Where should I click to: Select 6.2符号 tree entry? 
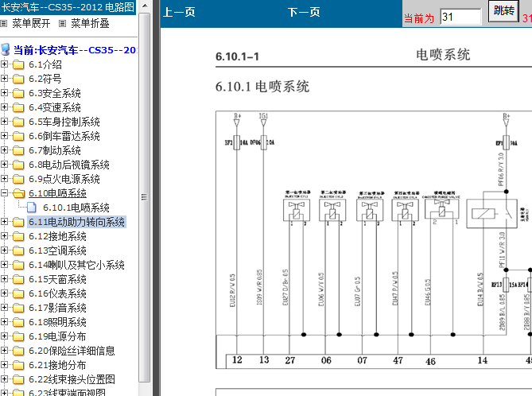pyautogui.click(x=45, y=79)
